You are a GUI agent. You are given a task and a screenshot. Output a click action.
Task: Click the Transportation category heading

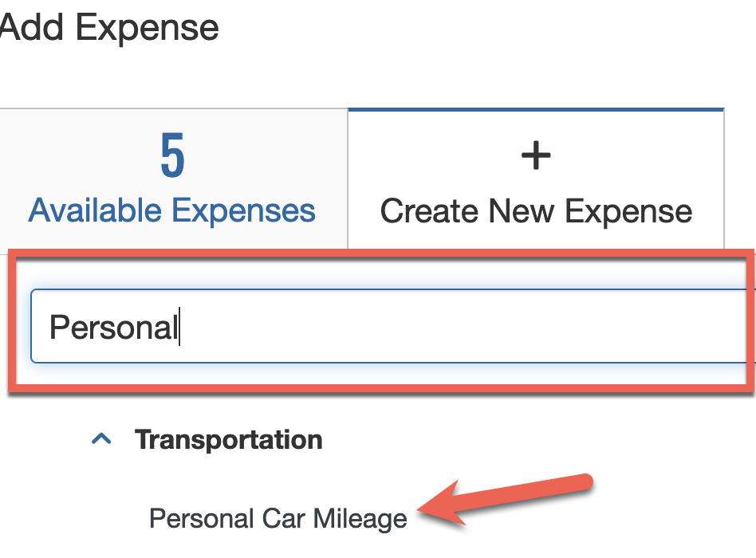[x=229, y=438]
